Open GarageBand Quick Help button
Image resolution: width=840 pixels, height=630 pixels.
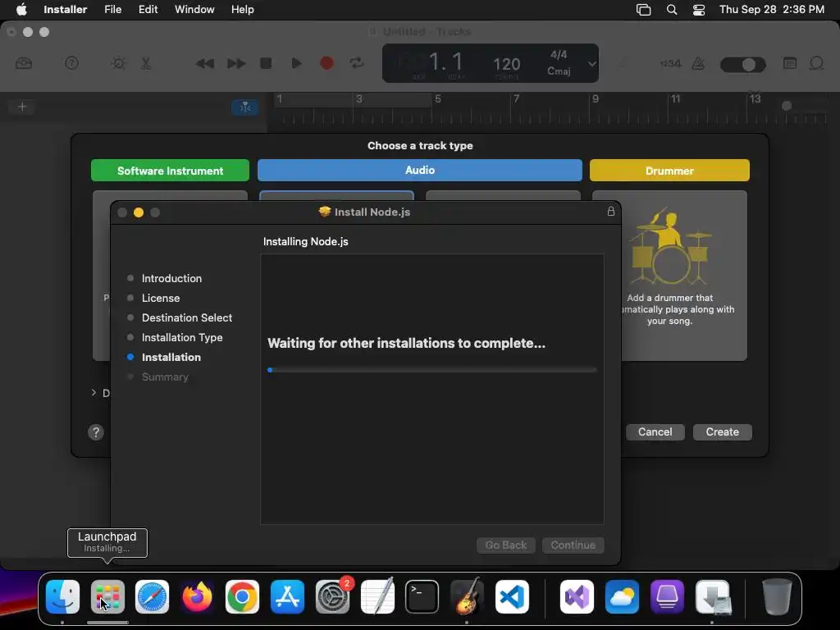coord(72,63)
